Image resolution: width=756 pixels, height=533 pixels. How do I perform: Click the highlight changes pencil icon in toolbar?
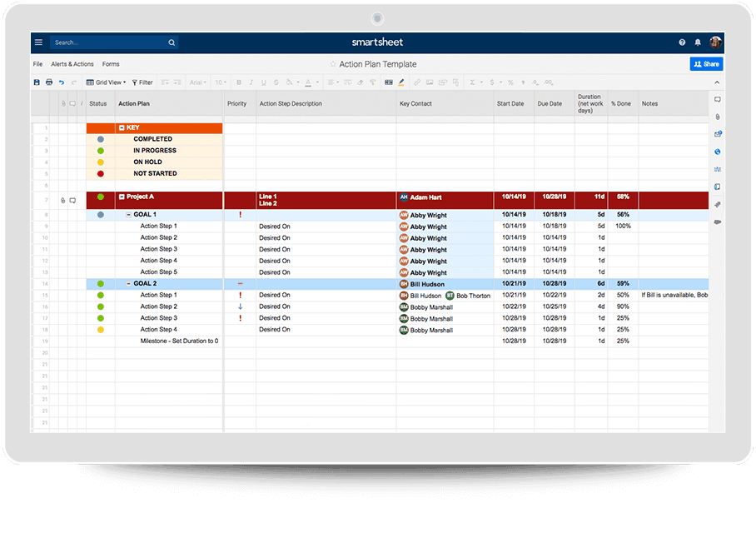(401, 82)
